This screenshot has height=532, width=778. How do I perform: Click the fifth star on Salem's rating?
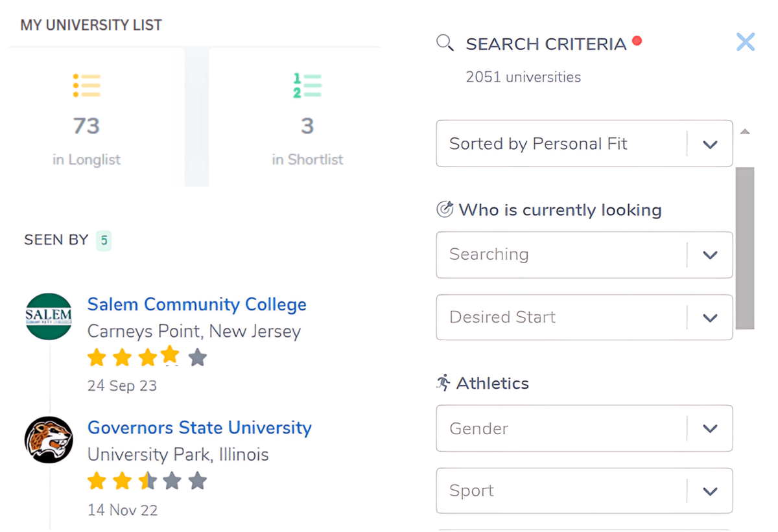pos(198,357)
